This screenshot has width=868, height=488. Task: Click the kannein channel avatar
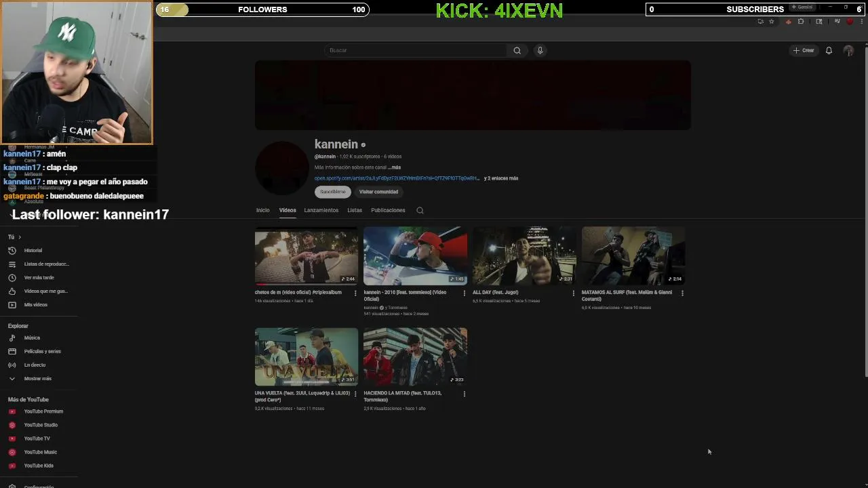click(282, 167)
